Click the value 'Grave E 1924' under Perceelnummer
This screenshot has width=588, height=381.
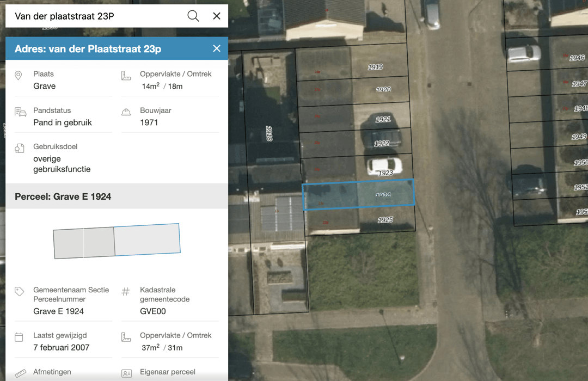click(58, 311)
